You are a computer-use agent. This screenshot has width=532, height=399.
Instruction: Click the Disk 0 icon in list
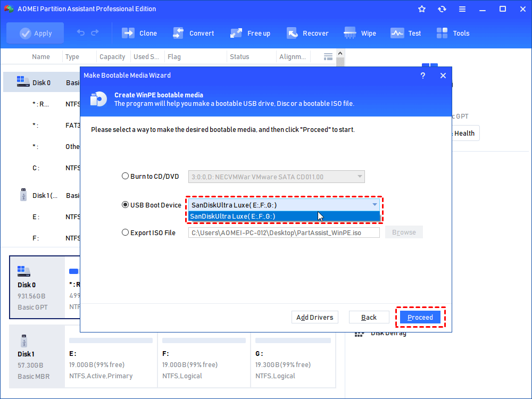pyautogui.click(x=23, y=81)
